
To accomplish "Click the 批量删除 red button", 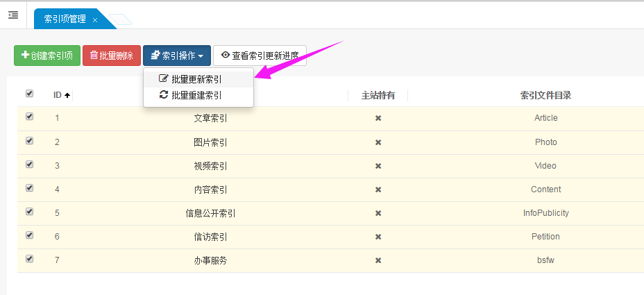I will point(112,56).
